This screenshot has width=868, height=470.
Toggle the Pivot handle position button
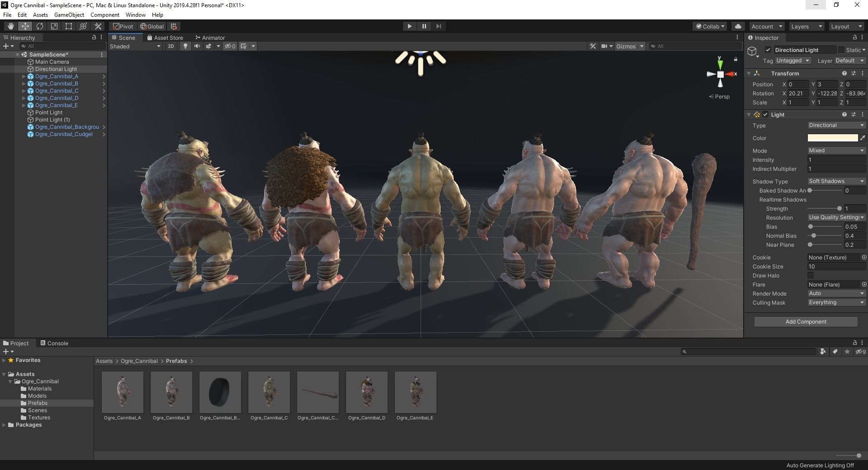(x=123, y=26)
